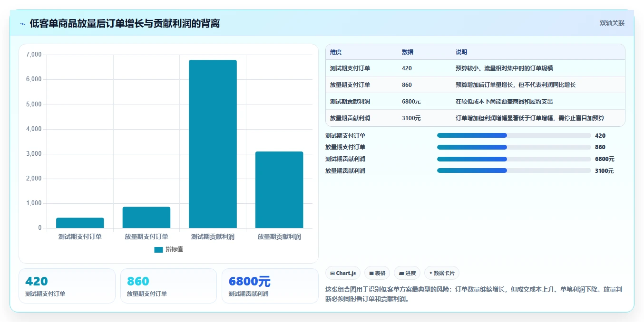Click the 6800元 value in table
This screenshot has width=644, height=322.
pos(411,102)
